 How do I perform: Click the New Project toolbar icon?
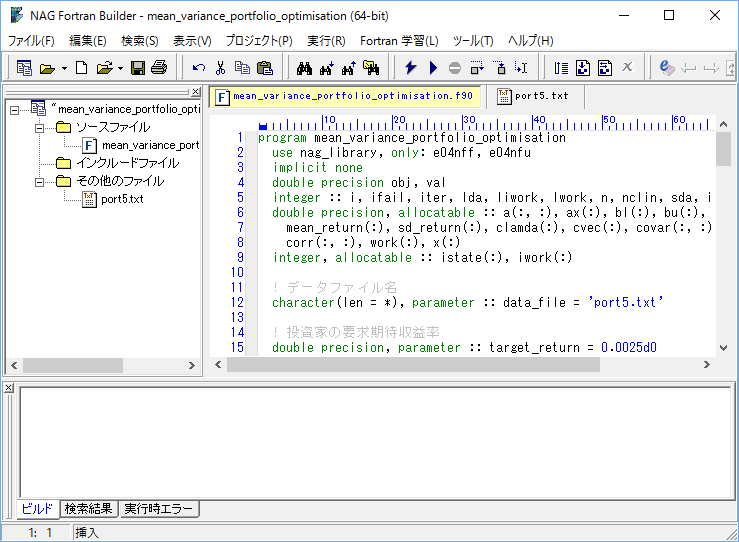[x=24, y=68]
